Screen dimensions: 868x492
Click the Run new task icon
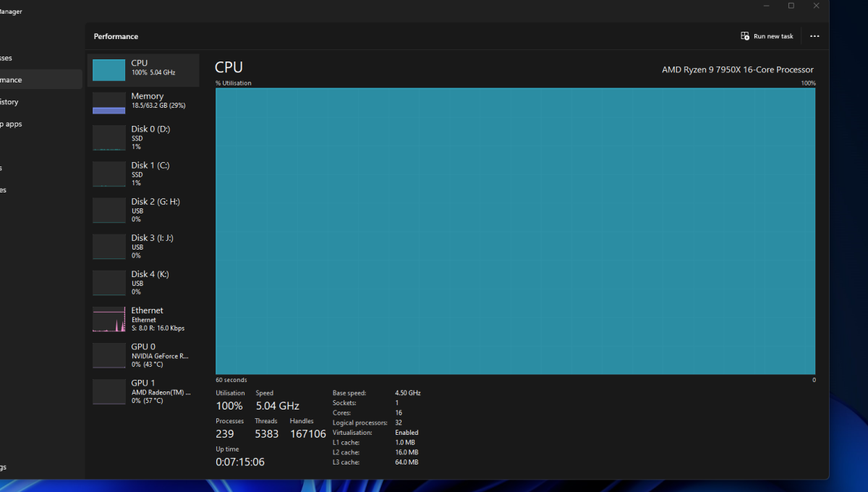coord(744,35)
